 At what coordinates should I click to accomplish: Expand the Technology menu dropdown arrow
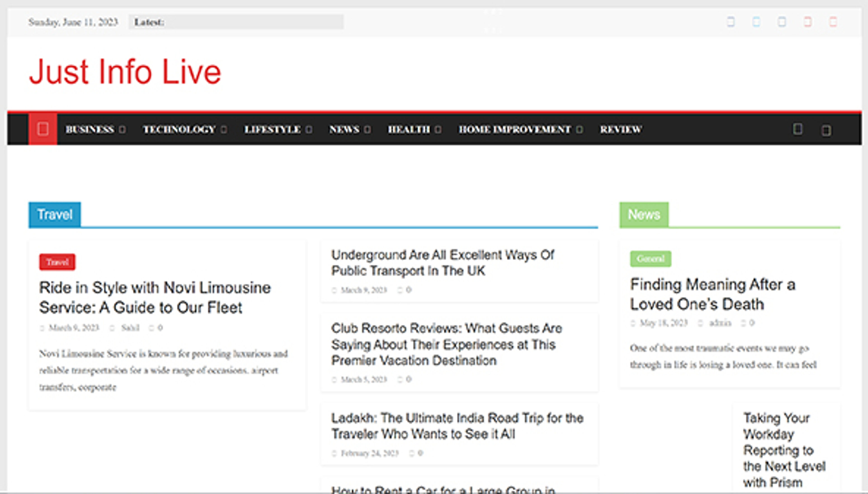coord(224,130)
